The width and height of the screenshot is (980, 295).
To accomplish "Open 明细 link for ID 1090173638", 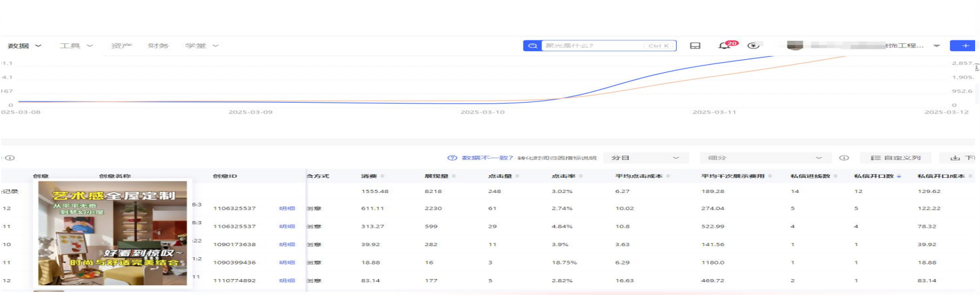I will click(x=287, y=244).
